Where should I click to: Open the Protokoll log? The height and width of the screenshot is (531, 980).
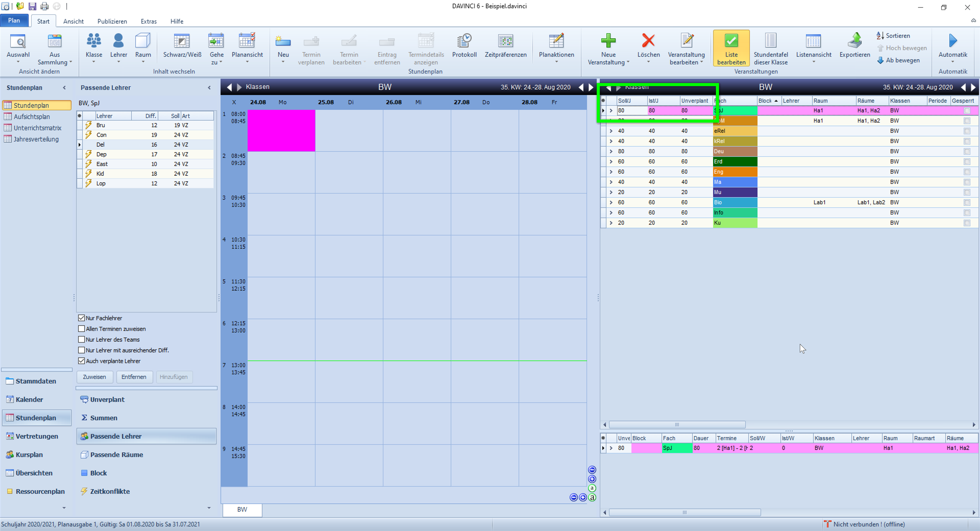coord(464,46)
